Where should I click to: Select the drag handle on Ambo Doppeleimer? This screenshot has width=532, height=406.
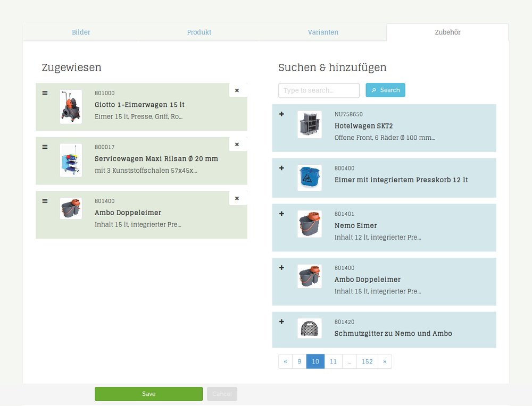45,200
